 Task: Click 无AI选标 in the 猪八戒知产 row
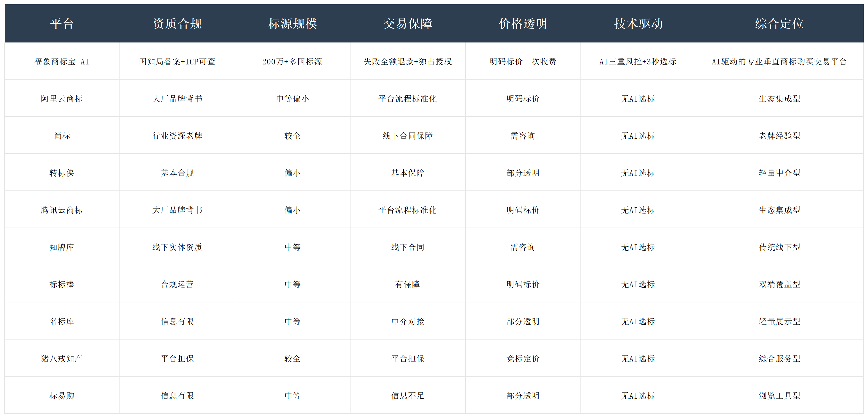coord(638,358)
